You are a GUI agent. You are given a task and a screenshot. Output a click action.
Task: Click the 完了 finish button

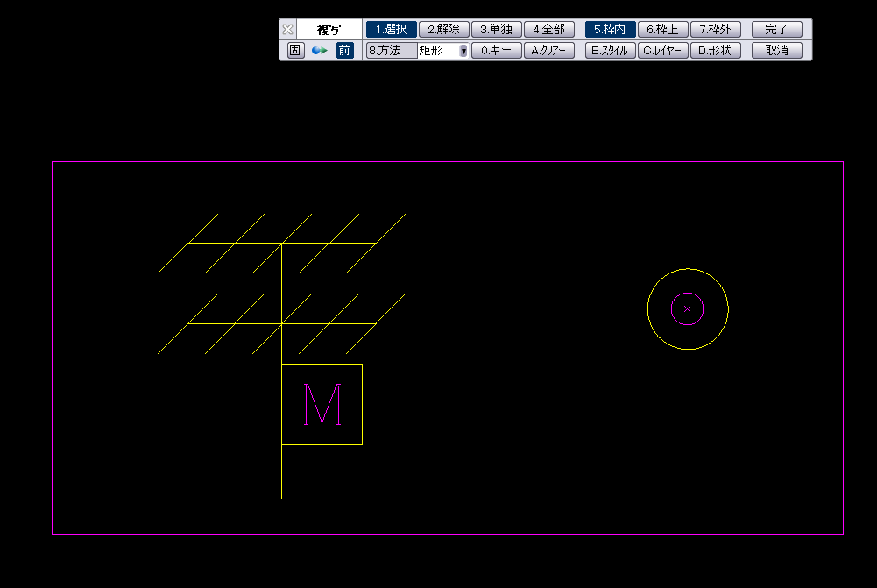[x=776, y=30]
